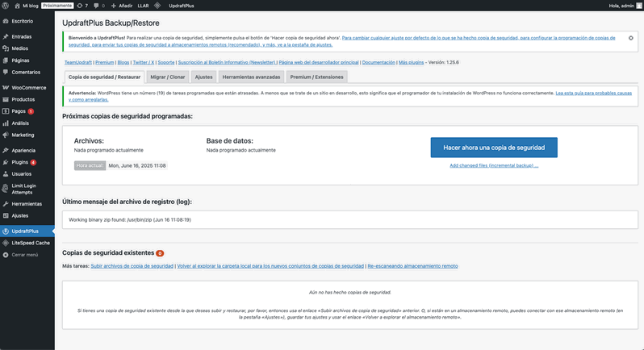Click the Hola, admin account text
Screen dimensions: 644x350
point(621,6)
